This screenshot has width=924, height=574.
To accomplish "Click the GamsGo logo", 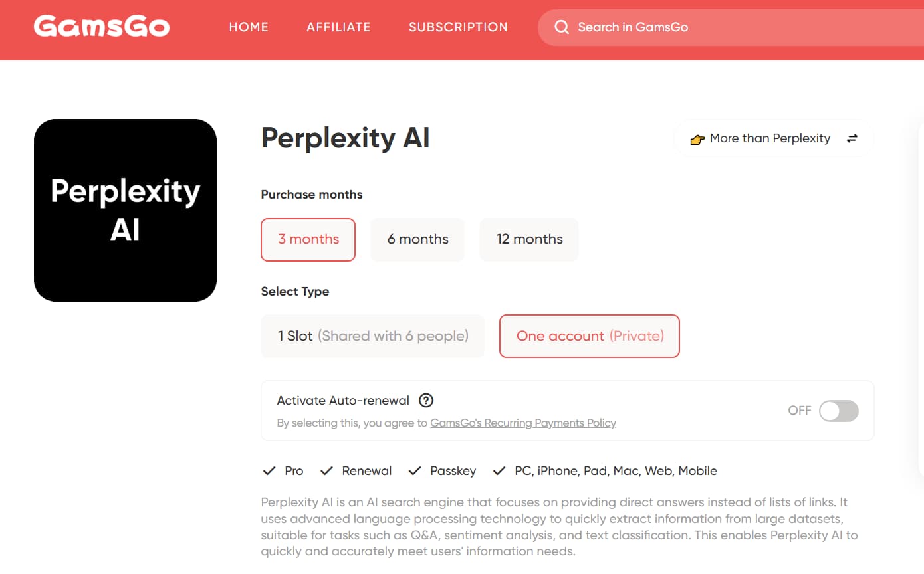I will pos(101,27).
